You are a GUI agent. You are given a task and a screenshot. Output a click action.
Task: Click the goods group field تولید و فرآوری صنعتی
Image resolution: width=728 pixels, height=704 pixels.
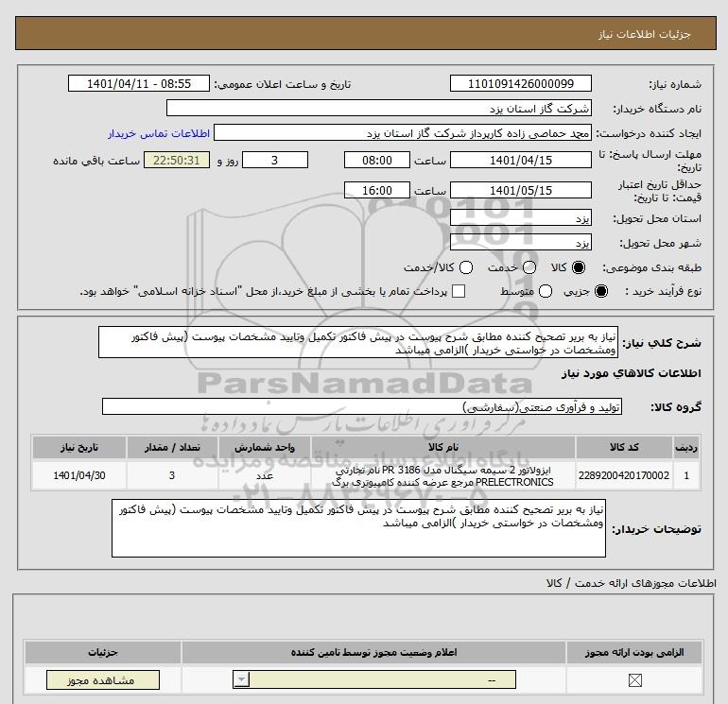pos(362,406)
